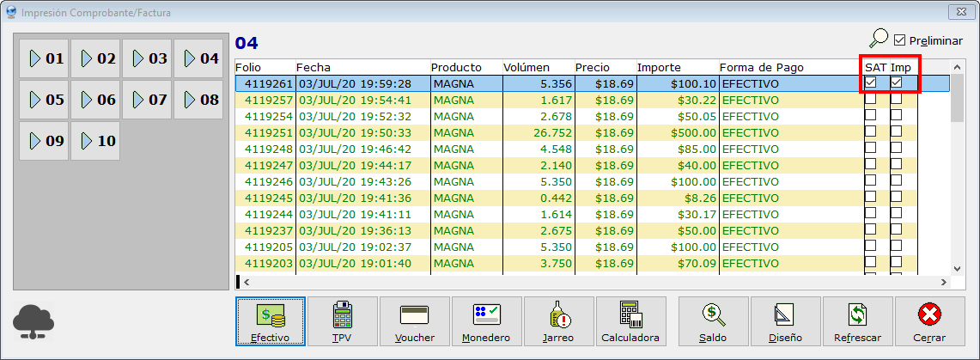
Task: Uncheck SAT box for folio 4119261
Action: coord(871,83)
